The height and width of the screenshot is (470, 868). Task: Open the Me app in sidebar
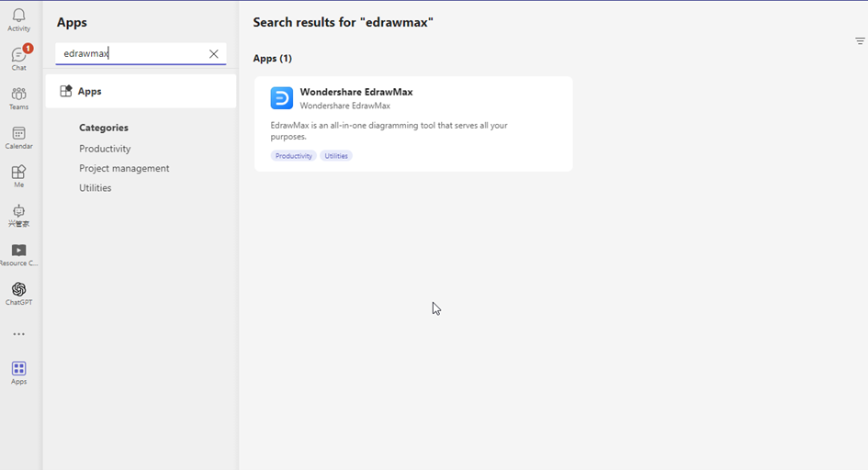click(18, 176)
